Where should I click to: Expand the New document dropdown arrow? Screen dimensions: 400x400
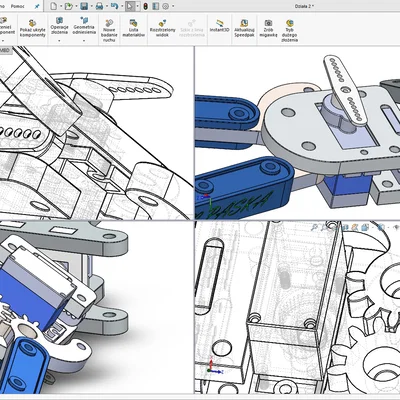click(60, 6)
